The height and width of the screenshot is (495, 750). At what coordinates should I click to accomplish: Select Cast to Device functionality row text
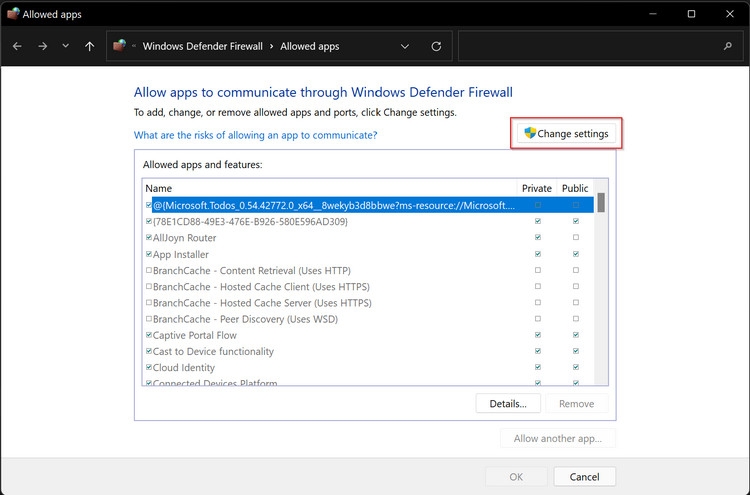[x=213, y=352]
